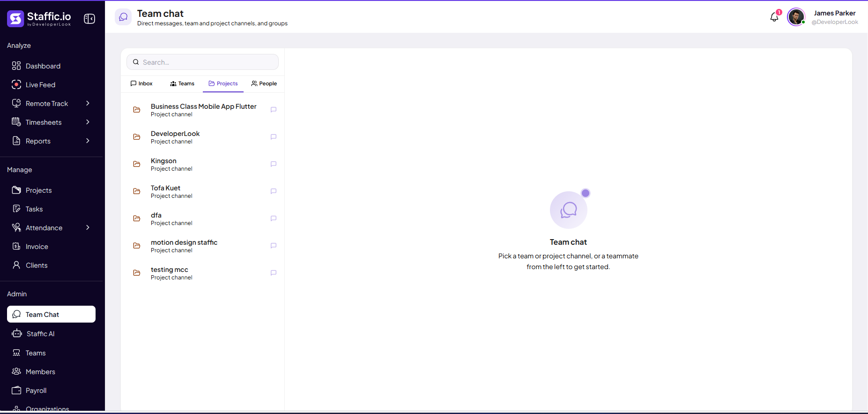Open the notifications bell
Screen dimensions: 868x414
click(774, 17)
